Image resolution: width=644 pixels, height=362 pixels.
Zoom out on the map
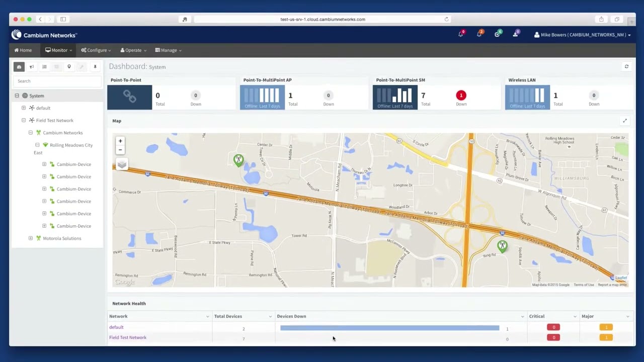click(x=120, y=150)
